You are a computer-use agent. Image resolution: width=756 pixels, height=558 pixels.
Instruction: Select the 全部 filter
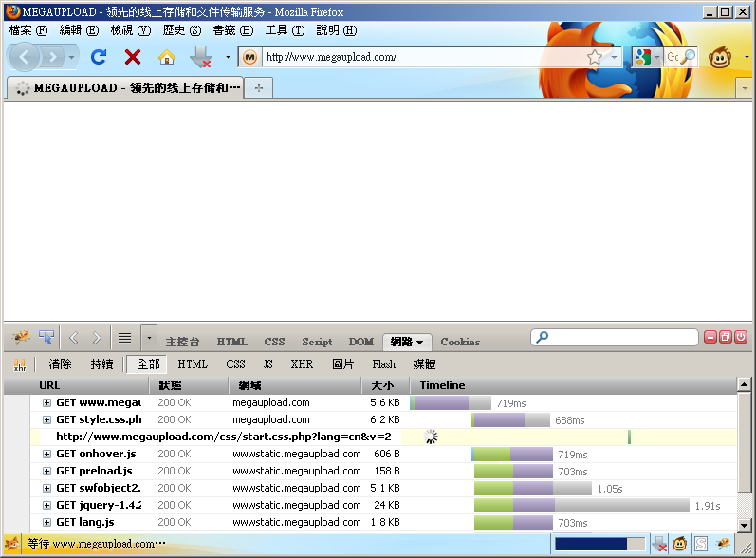click(x=148, y=364)
